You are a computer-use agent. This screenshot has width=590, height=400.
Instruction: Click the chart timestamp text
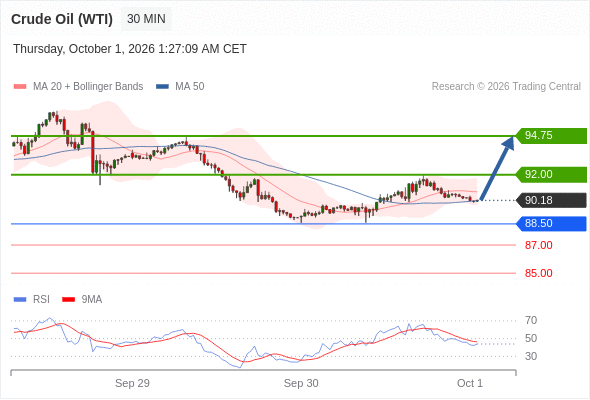click(130, 49)
